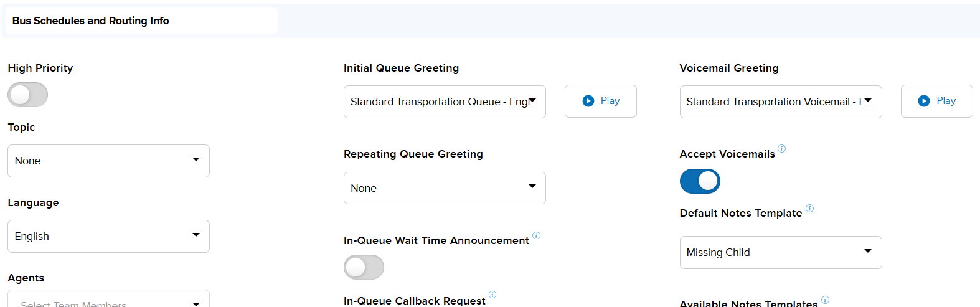Play the Voicemail Greeting audio

[x=936, y=101]
